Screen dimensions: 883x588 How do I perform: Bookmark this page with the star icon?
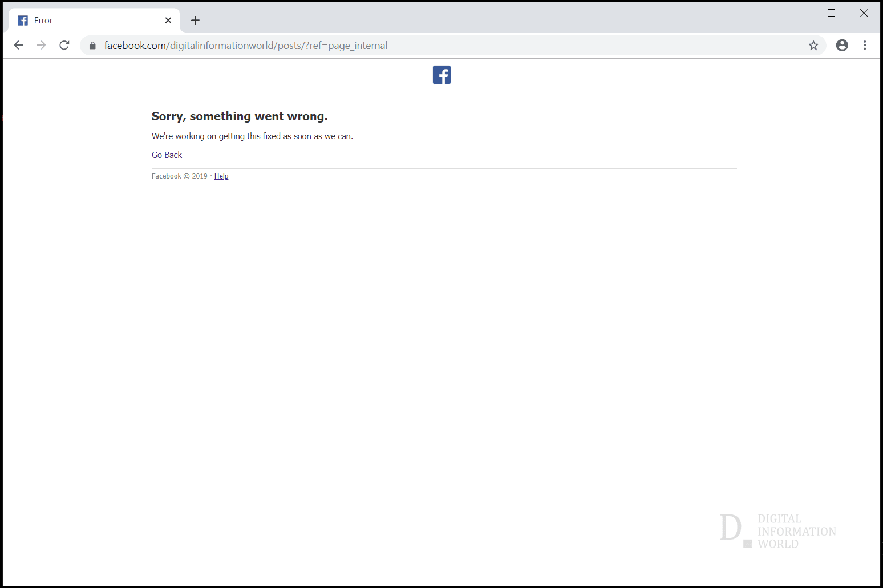[x=813, y=46]
